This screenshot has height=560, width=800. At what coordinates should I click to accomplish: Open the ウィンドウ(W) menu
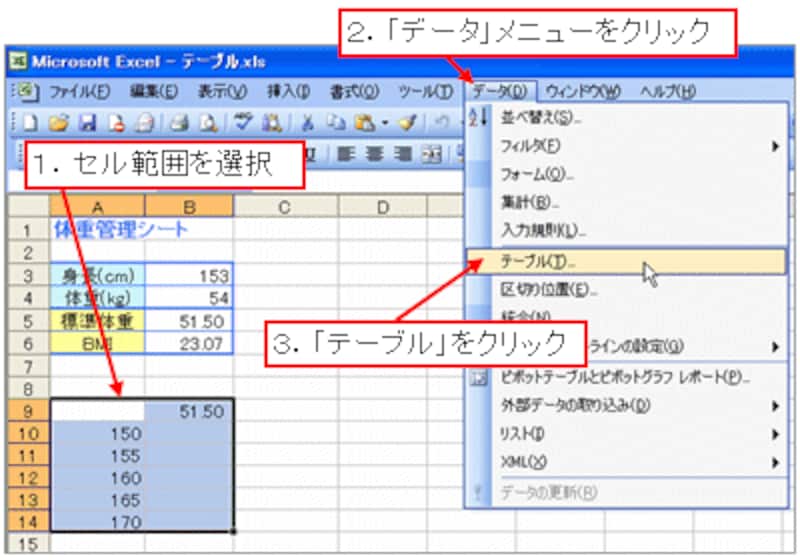pyautogui.click(x=583, y=92)
